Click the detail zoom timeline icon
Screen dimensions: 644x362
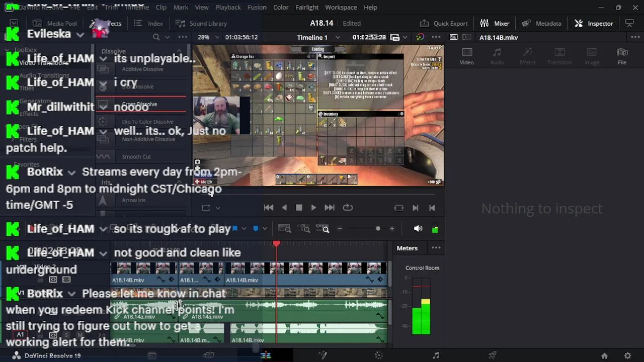point(304,229)
